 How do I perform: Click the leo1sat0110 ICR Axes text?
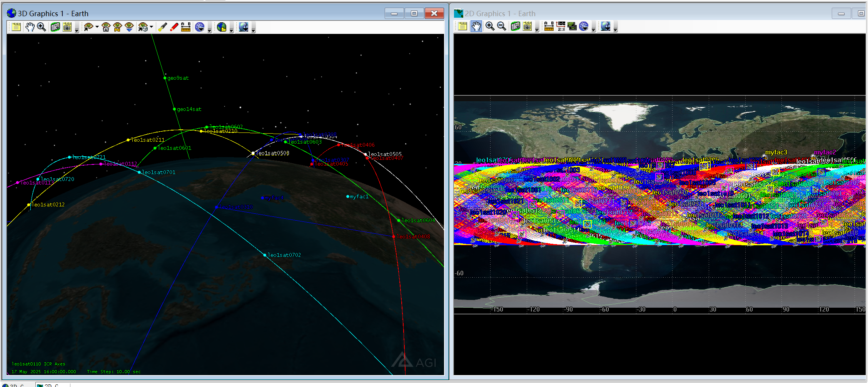click(38, 364)
